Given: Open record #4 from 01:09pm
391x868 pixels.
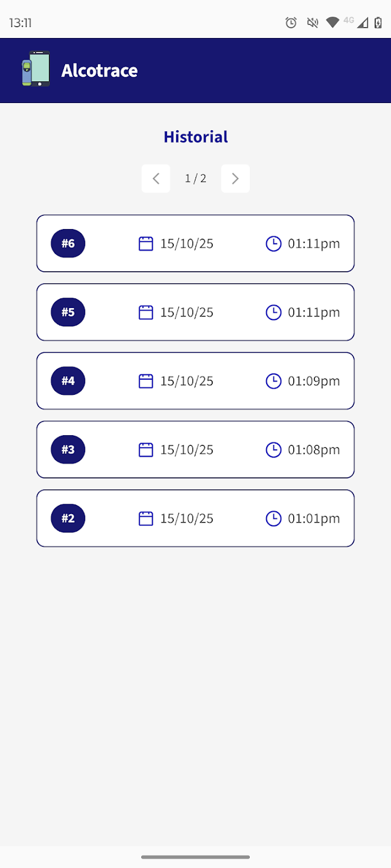Looking at the screenshot, I should tap(195, 381).
